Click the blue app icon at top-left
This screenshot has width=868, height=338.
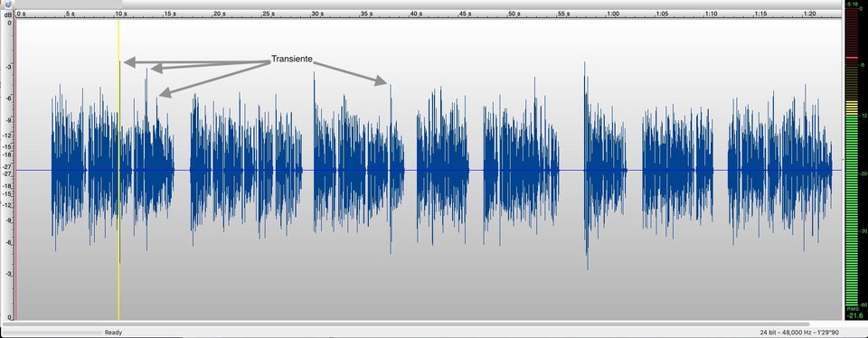(x=7, y=4)
